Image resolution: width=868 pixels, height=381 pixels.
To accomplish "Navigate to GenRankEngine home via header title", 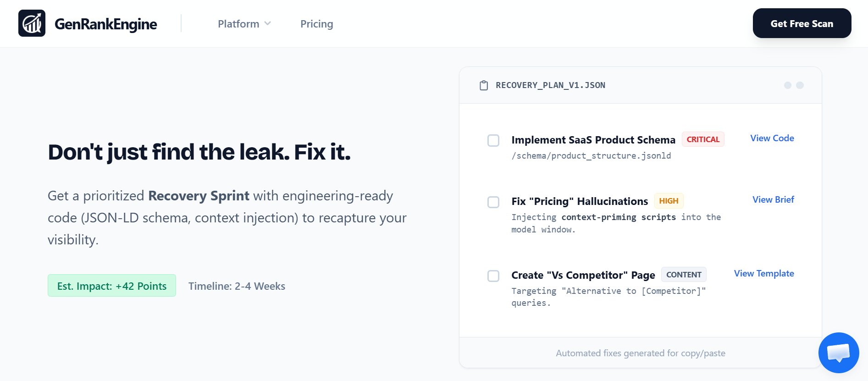I will (x=106, y=24).
